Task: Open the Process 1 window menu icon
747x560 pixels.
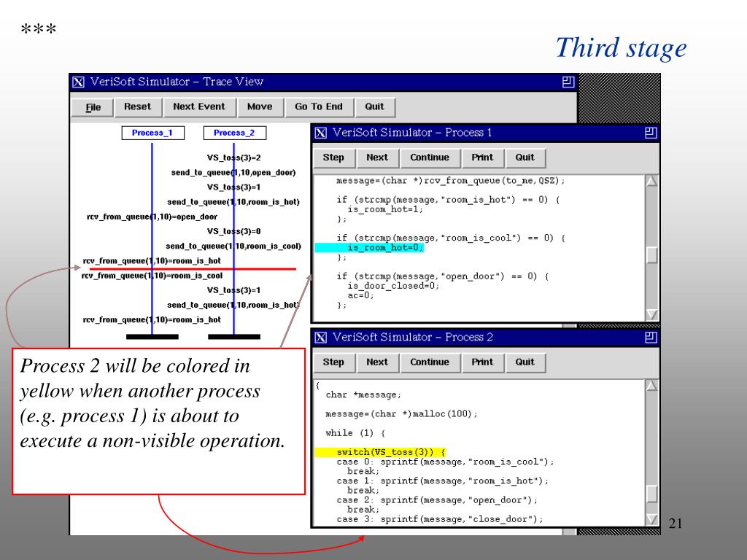Action: (321, 133)
